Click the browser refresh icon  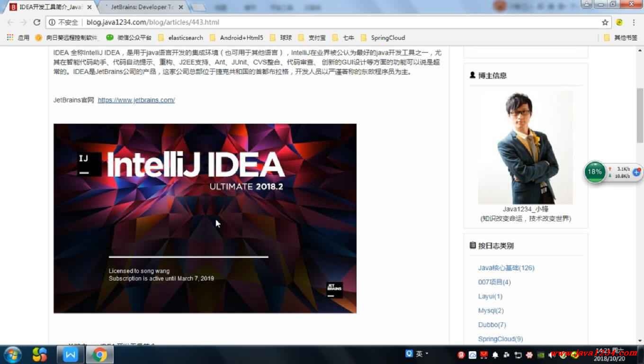click(x=37, y=22)
